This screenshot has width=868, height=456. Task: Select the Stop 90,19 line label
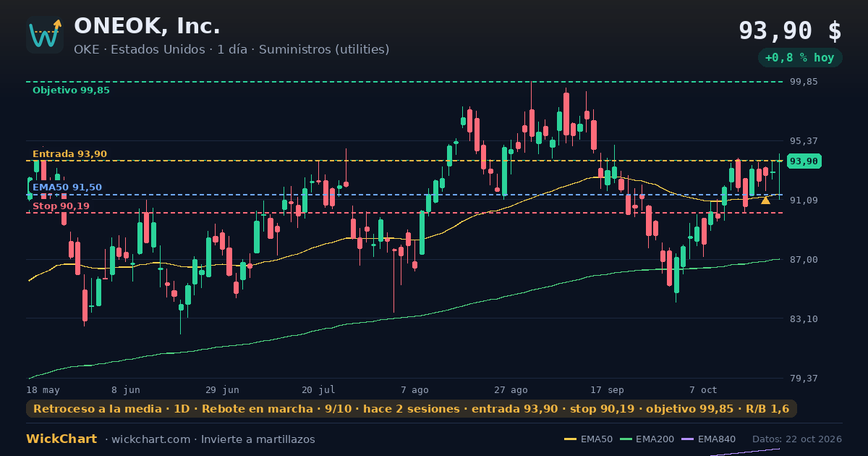tap(61, 206)
